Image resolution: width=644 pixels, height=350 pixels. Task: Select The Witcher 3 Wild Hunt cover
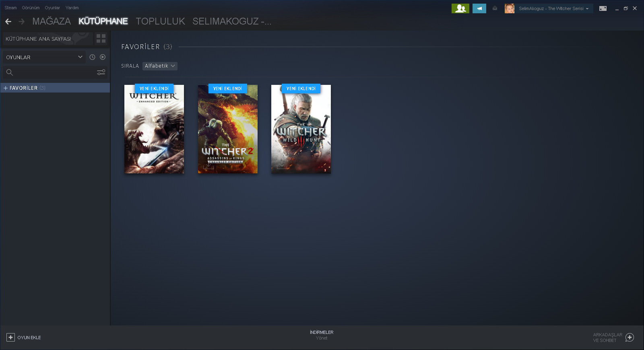point(301,129)
